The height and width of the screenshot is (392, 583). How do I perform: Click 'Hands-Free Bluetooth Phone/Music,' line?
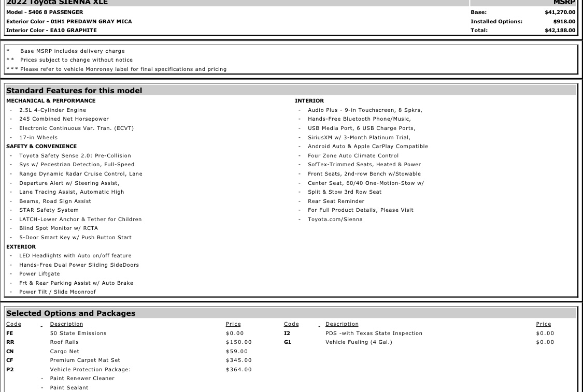(x=359, y=119)
